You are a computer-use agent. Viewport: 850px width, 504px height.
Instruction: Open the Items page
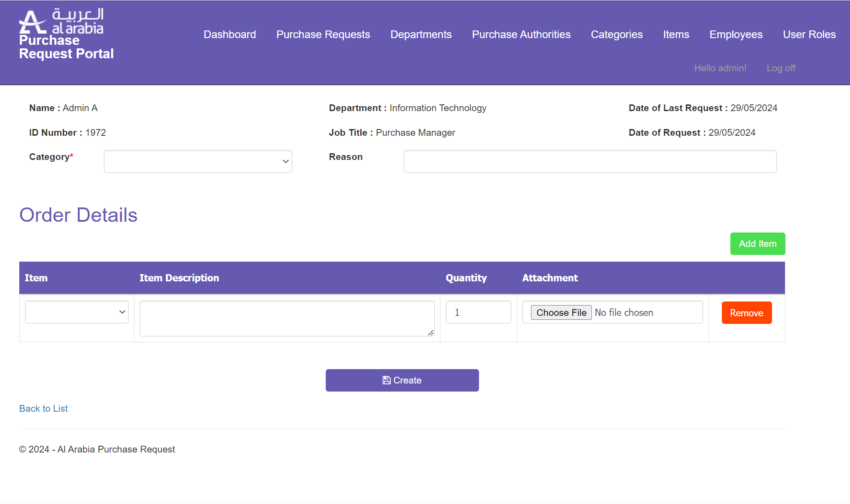point(676,34)
